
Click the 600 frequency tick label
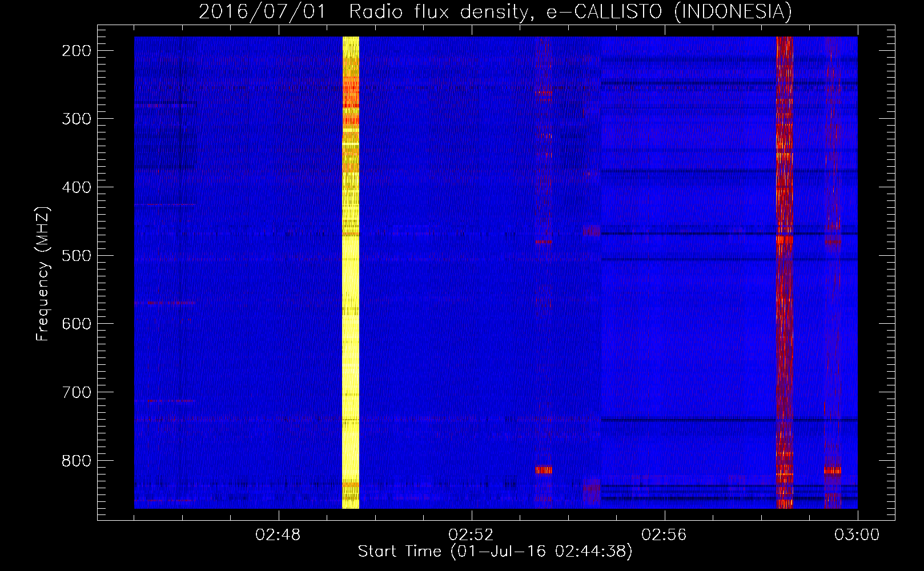[x=77, y=324]
